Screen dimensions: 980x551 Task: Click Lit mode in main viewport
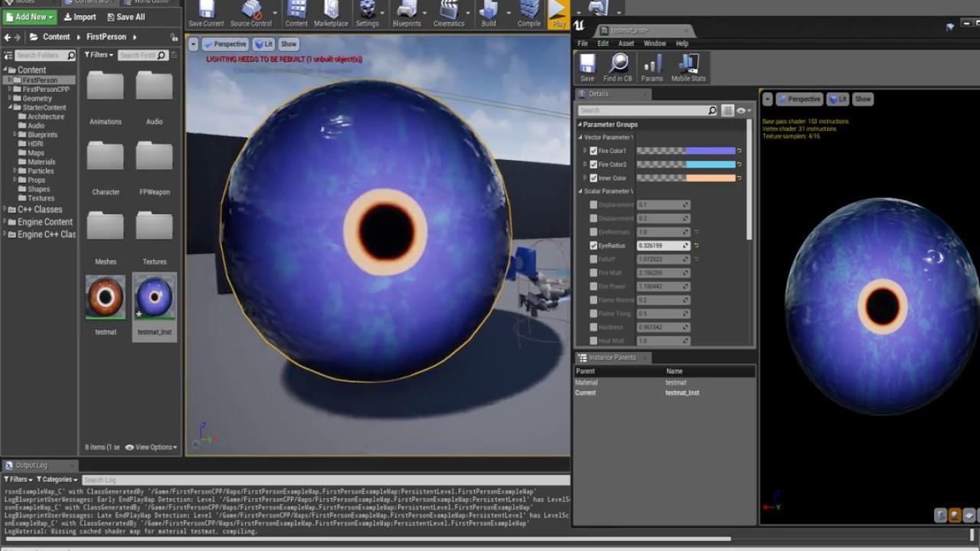pyautogui.click(x=264, y=44)
